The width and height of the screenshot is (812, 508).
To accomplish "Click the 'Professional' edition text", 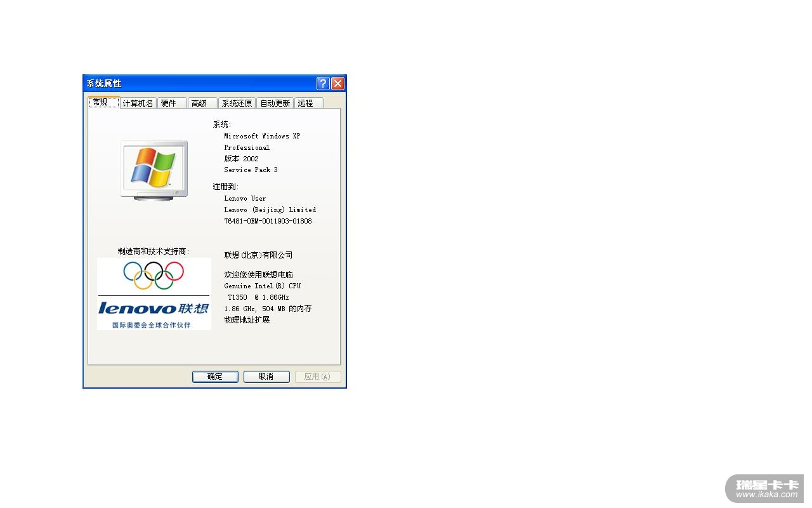I will pyautogui.click(x=247, y=147).
